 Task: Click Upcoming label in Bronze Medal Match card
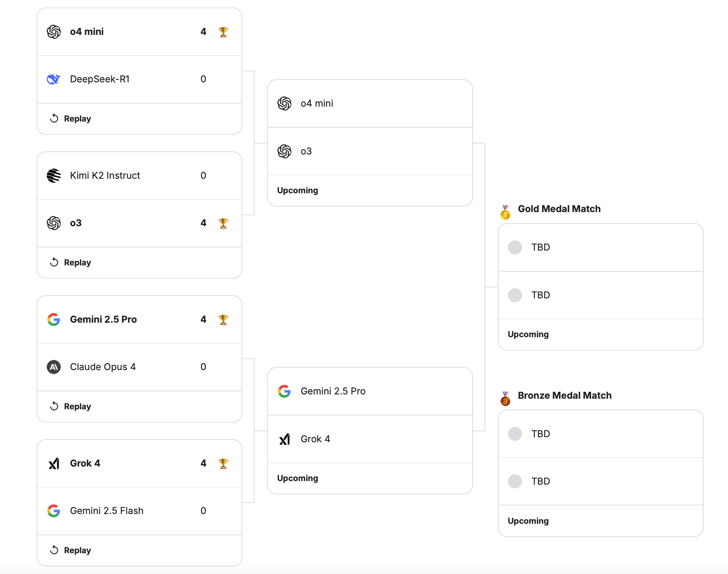528,521
